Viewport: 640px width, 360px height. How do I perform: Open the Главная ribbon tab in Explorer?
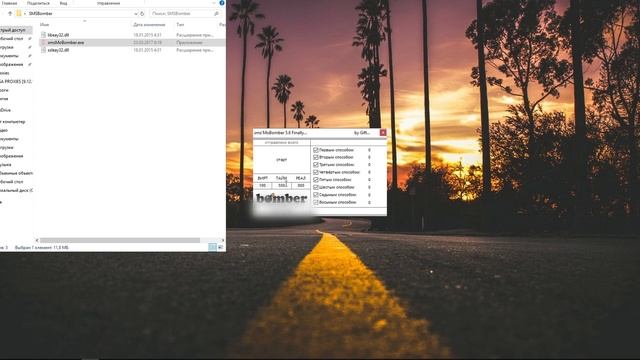click(9, 3)
